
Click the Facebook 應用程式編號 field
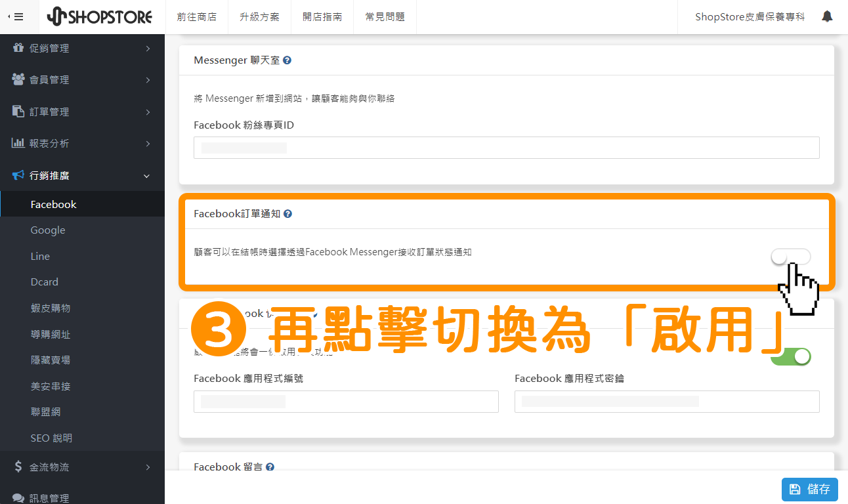pyautogui.click(x=346, y=402)
